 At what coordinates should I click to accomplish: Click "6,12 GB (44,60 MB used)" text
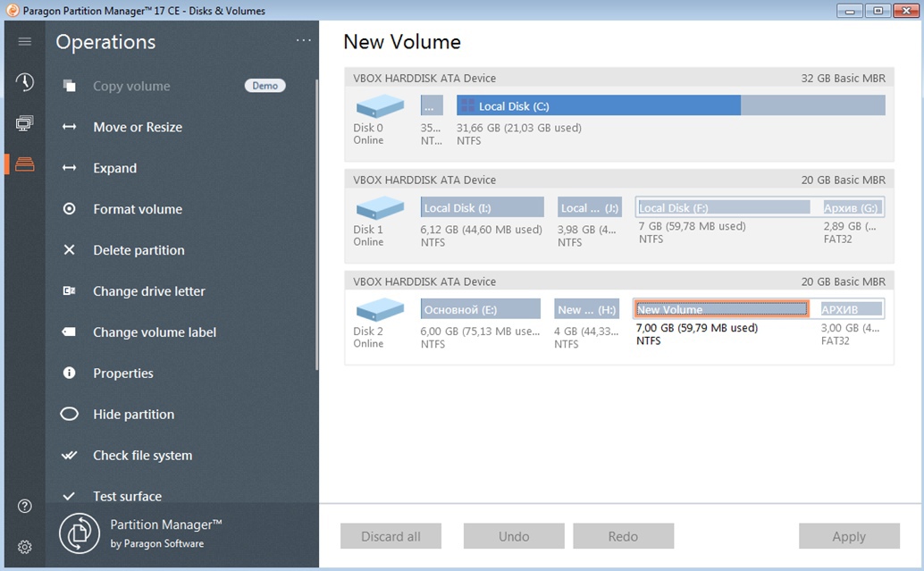482,230
